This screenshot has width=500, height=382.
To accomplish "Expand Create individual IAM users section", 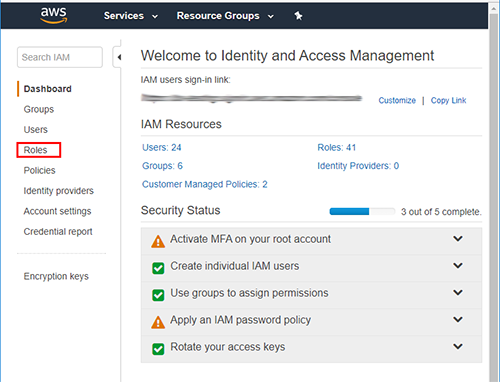I will (x=458, y=266).
